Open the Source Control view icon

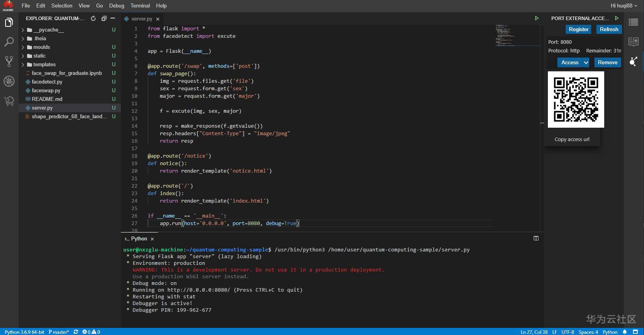pyautogui.click(x=9, y=61)
